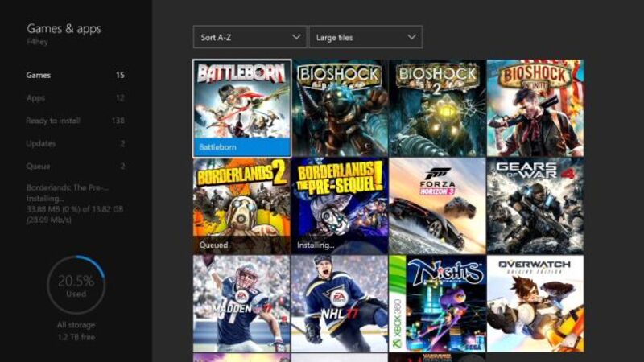Open the installing Borderlands Pre-Sequel tile
Screen dimensions: 644x362
tap(340, 205)
